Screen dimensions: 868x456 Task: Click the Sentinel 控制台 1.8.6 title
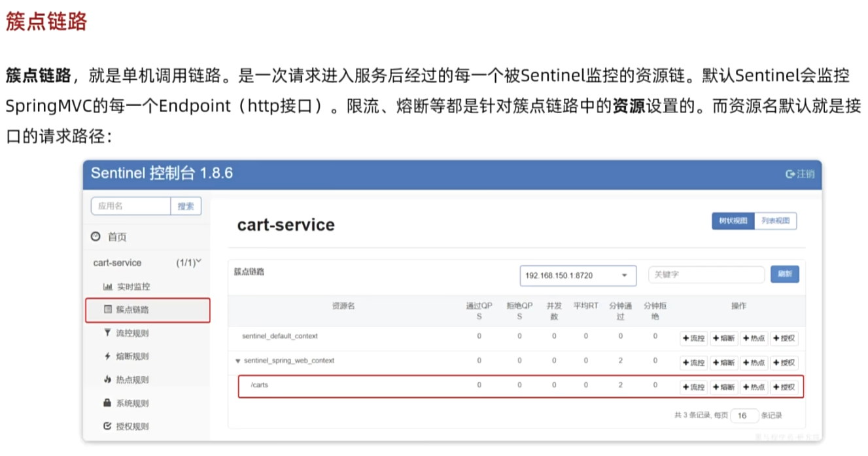[x=162, y=173]
